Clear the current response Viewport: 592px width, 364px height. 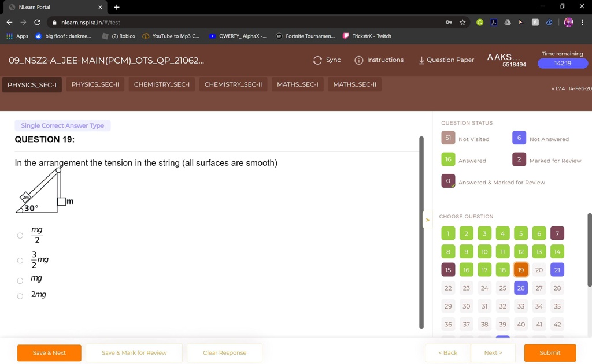click(224, 352)
